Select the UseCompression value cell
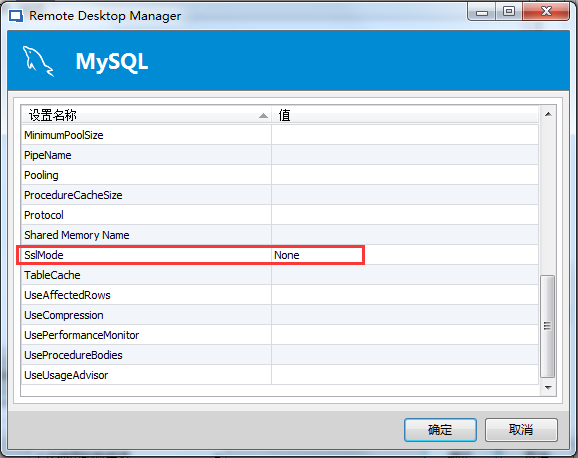578x458 pixels. coord(405,315)
